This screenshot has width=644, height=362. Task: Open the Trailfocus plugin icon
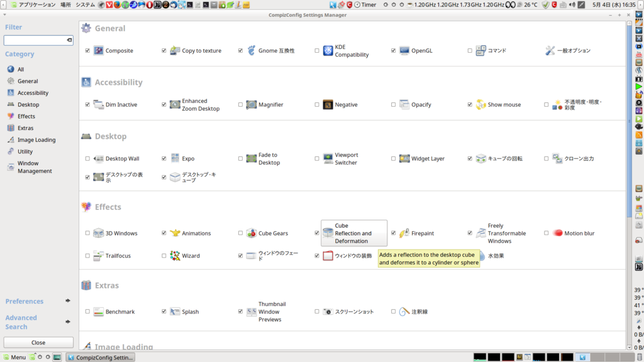(x=99, y=256)
